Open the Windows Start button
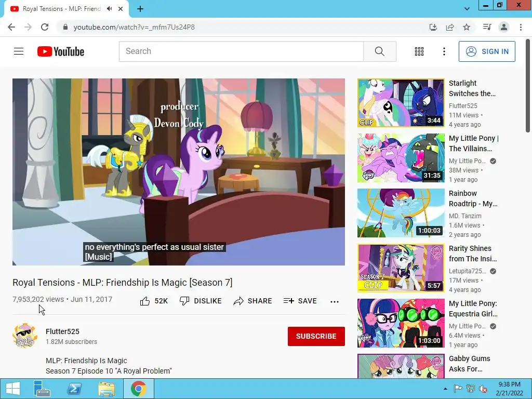This screenshot has height=399, width=532. pyautogui.click(x=13, y=389)
